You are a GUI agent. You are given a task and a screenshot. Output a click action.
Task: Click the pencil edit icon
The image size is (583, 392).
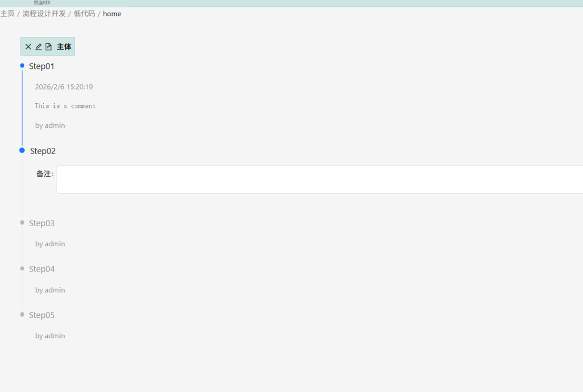pos(38,47)
